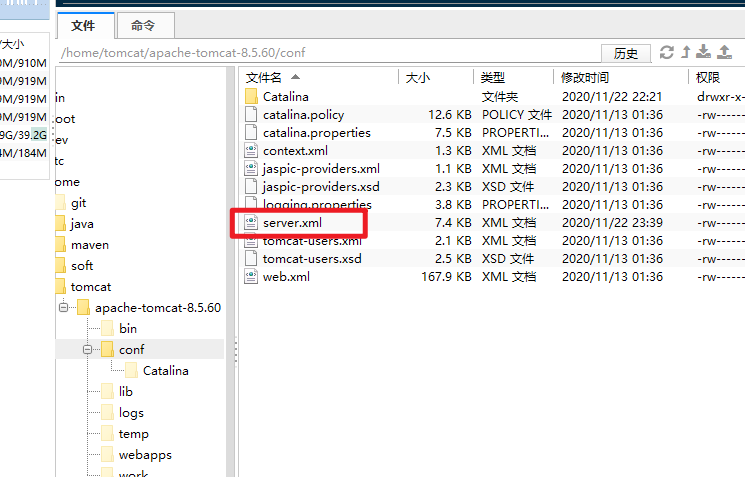Image resolution: width=745 pixels, height=477 pixels.
Task: Select the logs folder in the tree
Action: click(x=131, y=413)
